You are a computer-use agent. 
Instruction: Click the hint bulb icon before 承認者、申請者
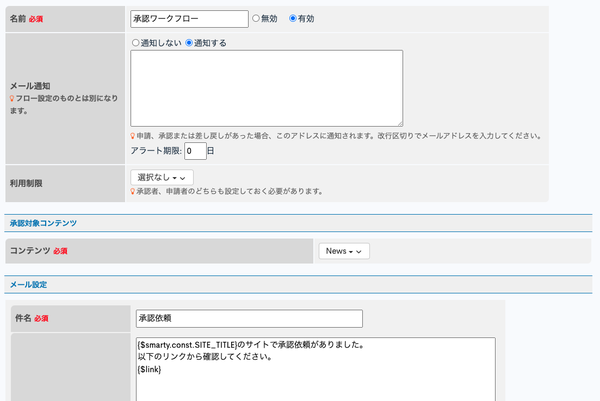[x=133, y=191]
